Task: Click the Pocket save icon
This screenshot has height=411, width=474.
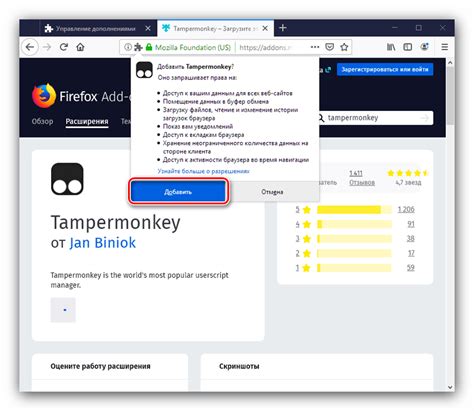Action: click(x=330, y=47)
